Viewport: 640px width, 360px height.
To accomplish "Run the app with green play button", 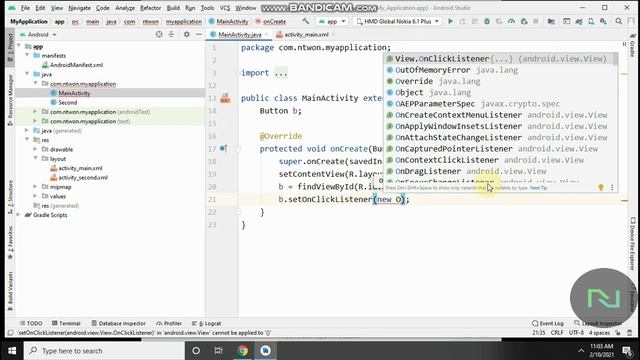I will pyautogui.click(x=450, y=21).
